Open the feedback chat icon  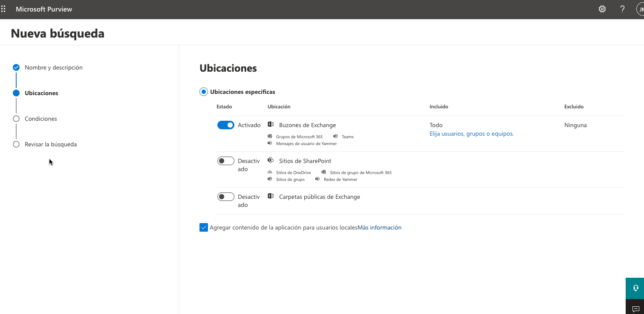(x=635, y=308)
